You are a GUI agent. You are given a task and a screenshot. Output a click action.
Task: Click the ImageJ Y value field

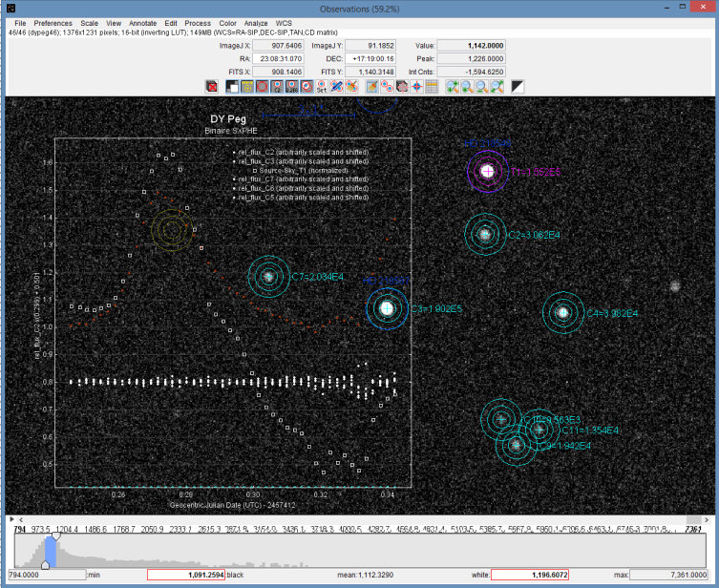[370, 46]
